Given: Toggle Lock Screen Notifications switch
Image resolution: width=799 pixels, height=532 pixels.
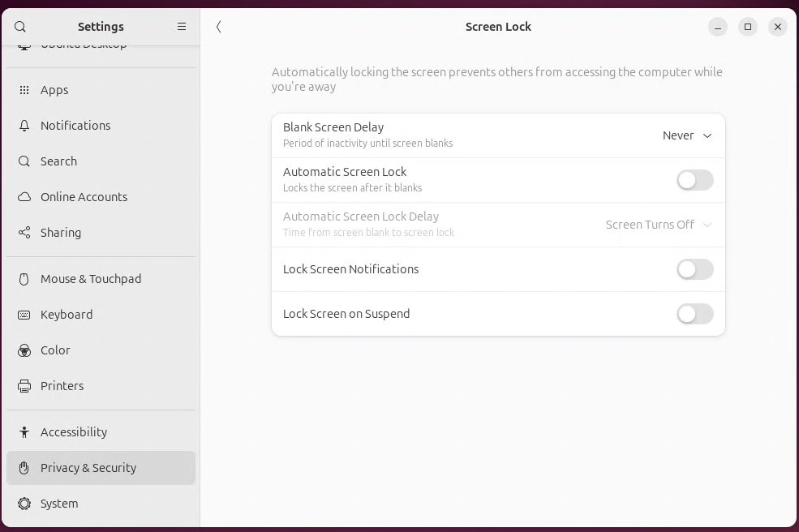Looking at the screenshot, I should (694, 269).
